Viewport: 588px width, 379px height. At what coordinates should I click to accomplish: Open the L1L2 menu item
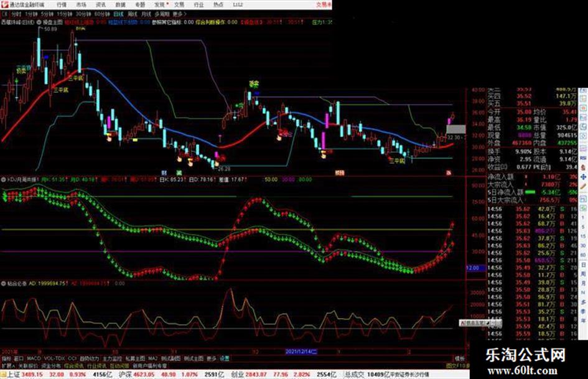(238, 4)
